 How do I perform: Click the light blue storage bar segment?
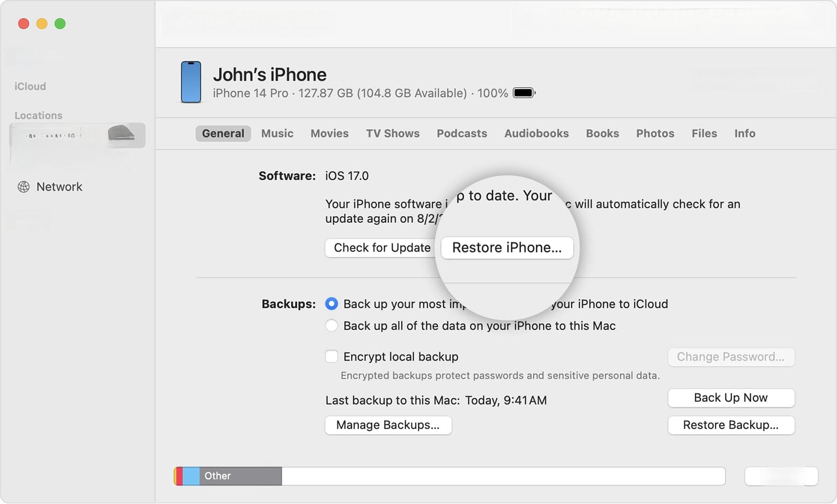191,476
